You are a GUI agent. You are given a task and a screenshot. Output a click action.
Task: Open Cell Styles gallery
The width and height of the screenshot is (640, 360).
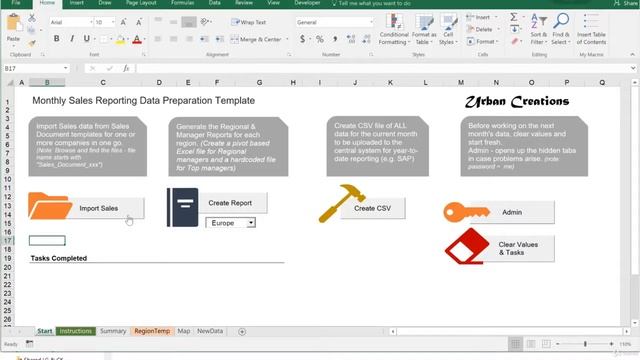(x=448, y=29)
